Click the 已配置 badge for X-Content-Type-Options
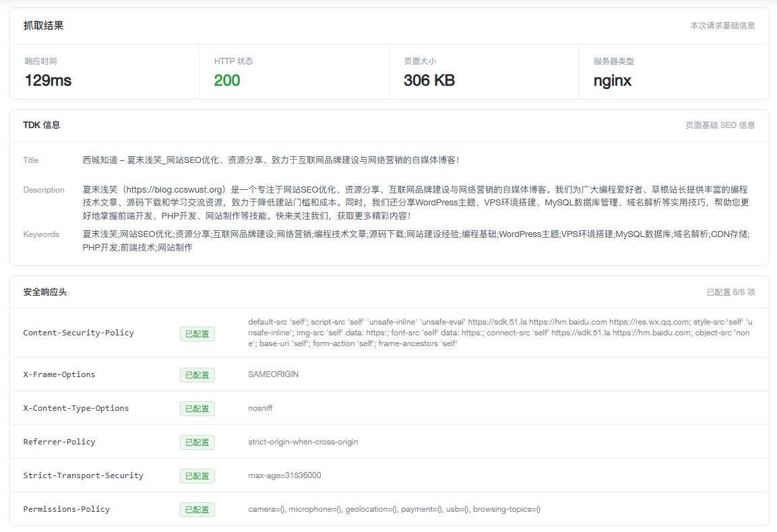 click(x=197, y=409)
